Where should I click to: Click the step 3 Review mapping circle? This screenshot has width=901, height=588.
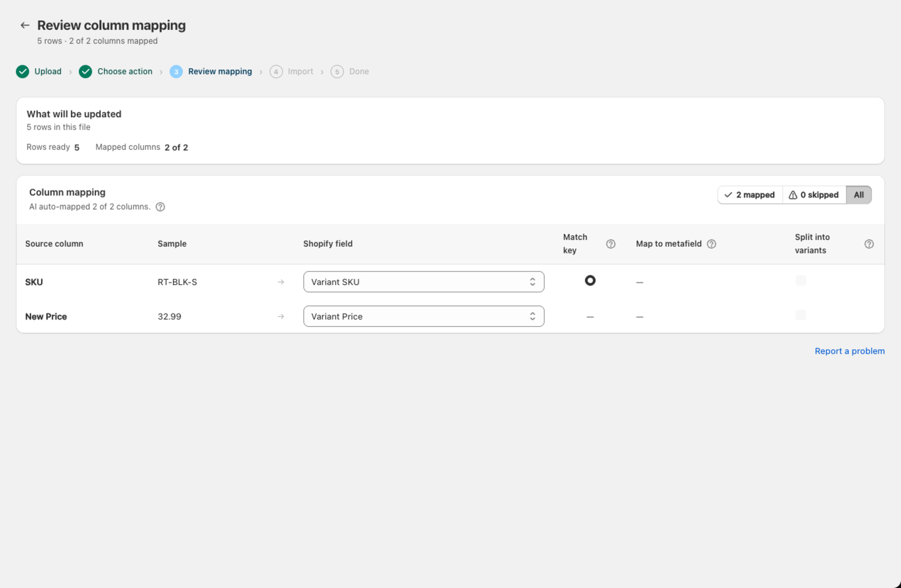click(x=176, y=72)
